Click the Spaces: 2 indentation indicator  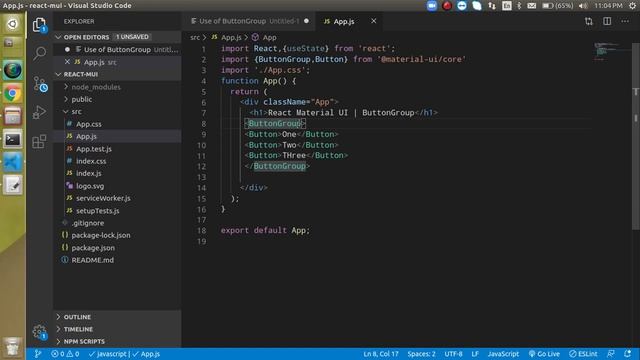[x=421, y=354]
